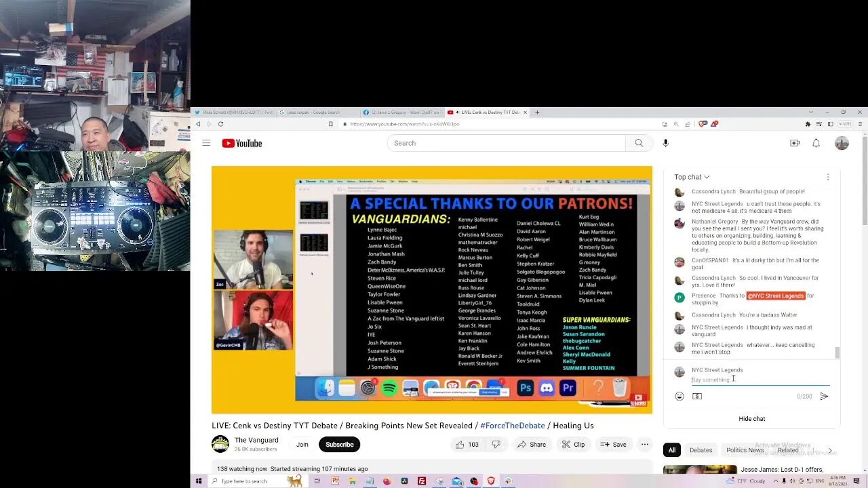
Task: Select the Debates filter chip
Action: [701, 450]
